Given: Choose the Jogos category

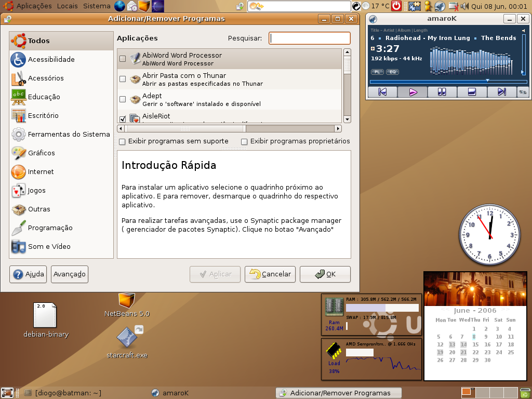Looking at the screenshot, I should (x=61, y=190).
